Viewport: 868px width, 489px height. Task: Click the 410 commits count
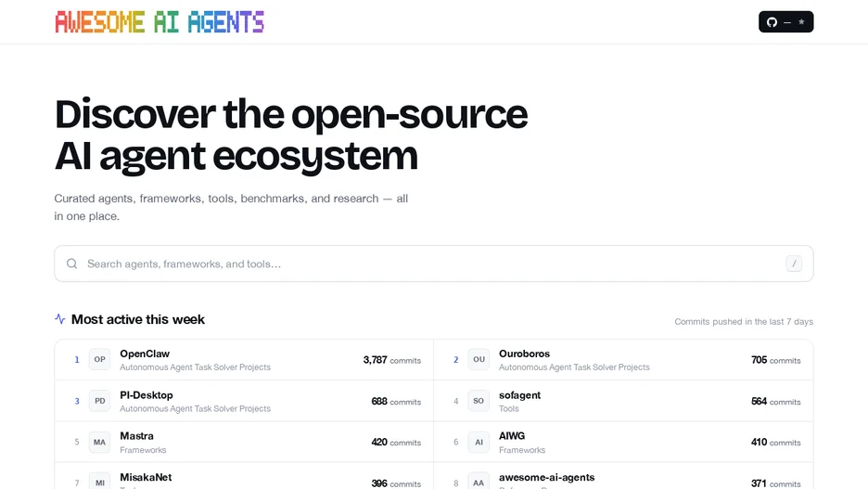coord(775,442)
